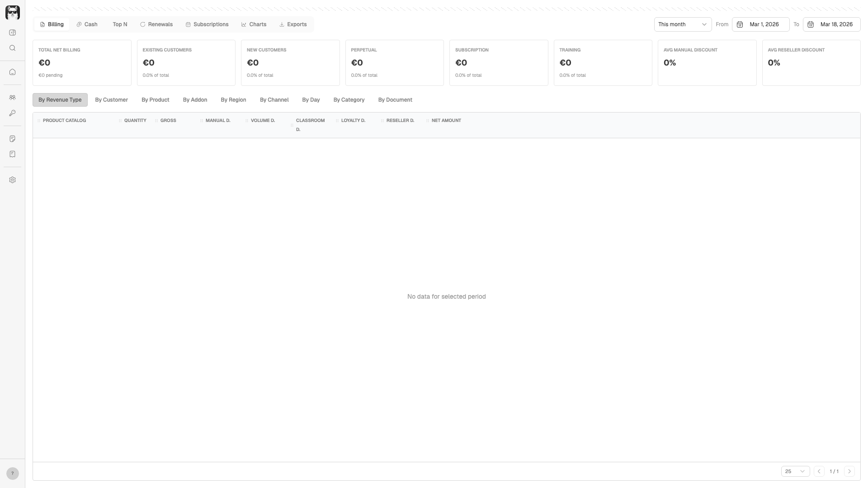868x488 pixels.
Task: Open the help question mark button
Action: coord(12,473)
